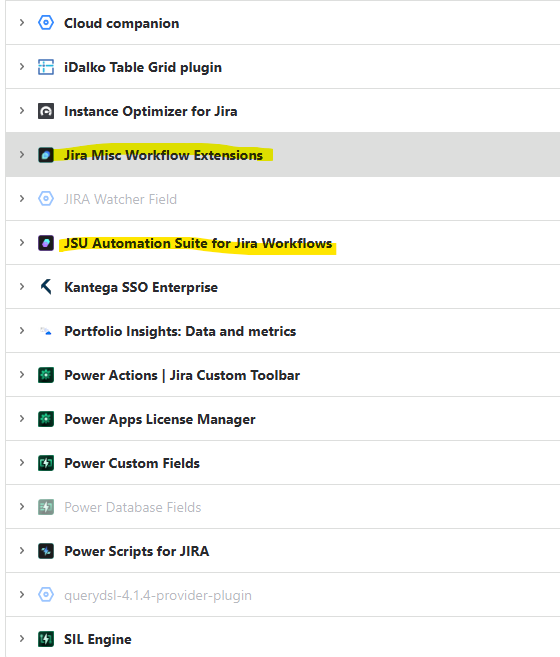Screen dimensions: 560x657
Task: Select 'Kantega SSO Enterprise' name text
Action: point(141,287)
